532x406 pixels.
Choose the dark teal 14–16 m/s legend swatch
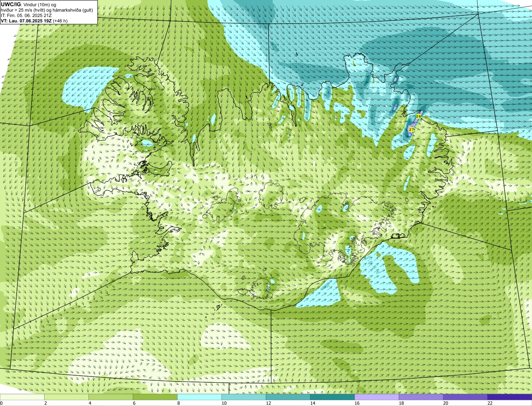tap(332, 397)
